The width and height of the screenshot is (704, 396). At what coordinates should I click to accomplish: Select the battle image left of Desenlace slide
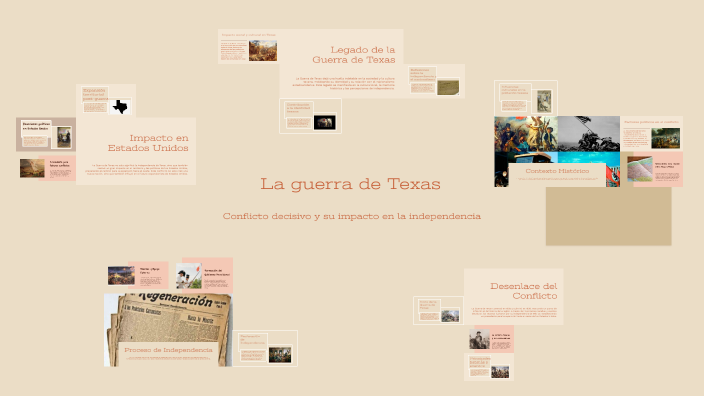[450, 316]
